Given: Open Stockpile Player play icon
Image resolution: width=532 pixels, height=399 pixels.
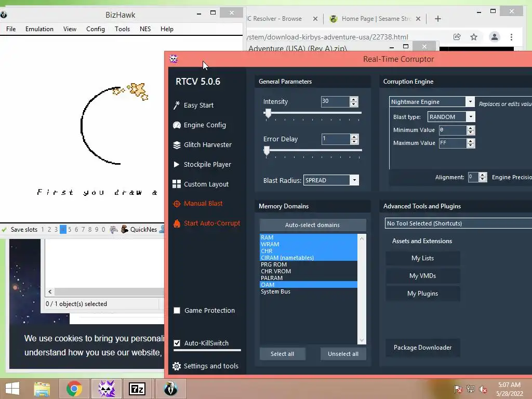Looking at the screenshot, I should (x=177, y=165).
